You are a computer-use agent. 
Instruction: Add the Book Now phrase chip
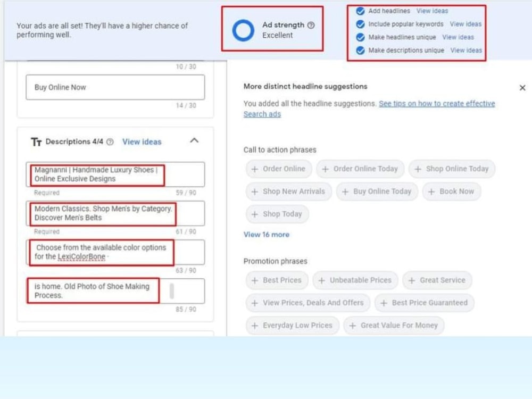452,192
